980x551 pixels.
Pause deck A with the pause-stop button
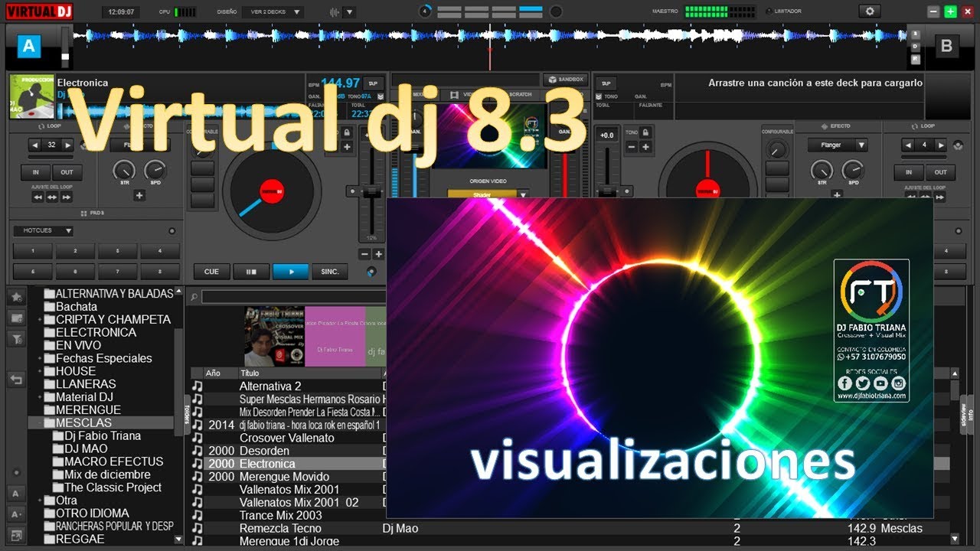coord(251,271)
